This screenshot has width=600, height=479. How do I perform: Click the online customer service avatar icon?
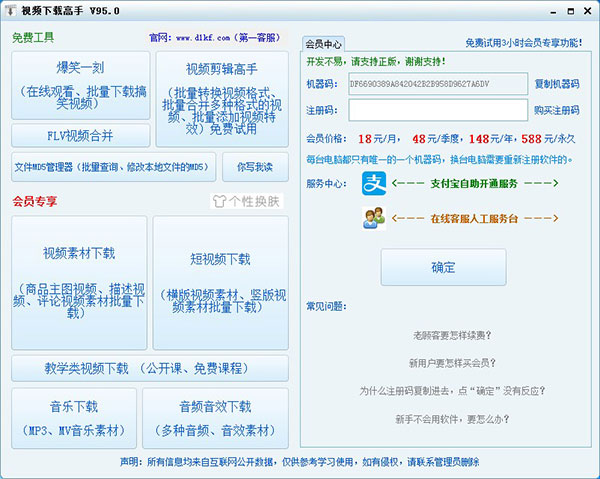374,218
